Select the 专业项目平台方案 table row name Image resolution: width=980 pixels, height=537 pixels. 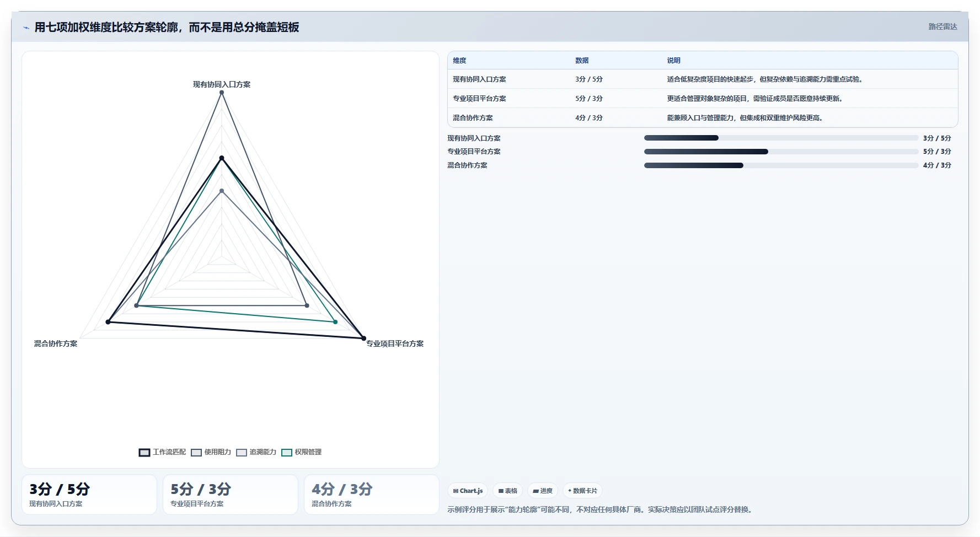(x=479, y=99)
